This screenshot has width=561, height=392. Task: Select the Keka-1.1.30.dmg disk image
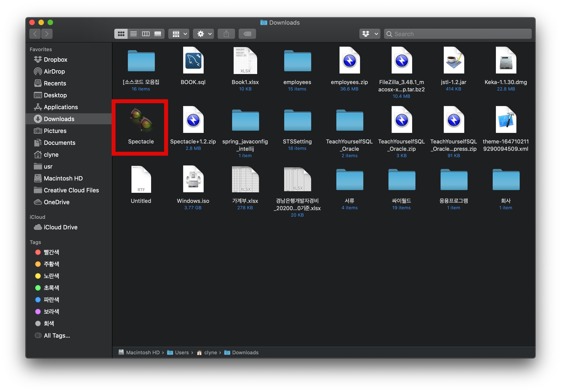pyautogui.click(x=505, y=61)
